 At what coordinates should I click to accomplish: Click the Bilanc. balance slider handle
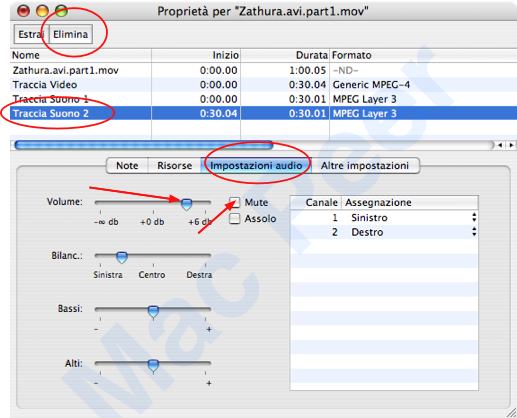(122, 257)
